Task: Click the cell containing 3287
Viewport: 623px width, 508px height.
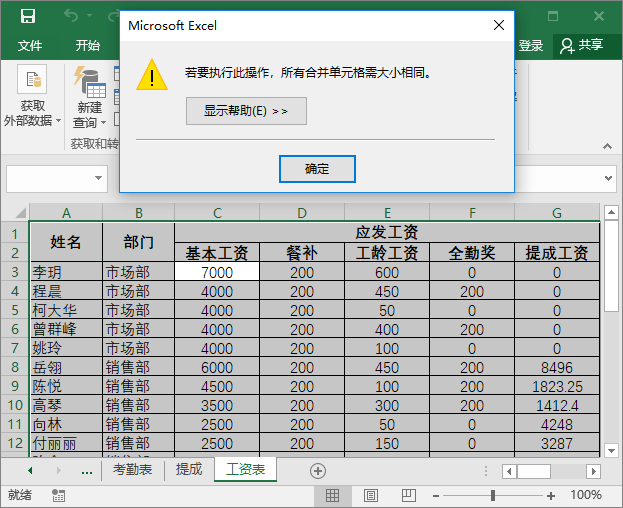Action: tap(557, 443)
